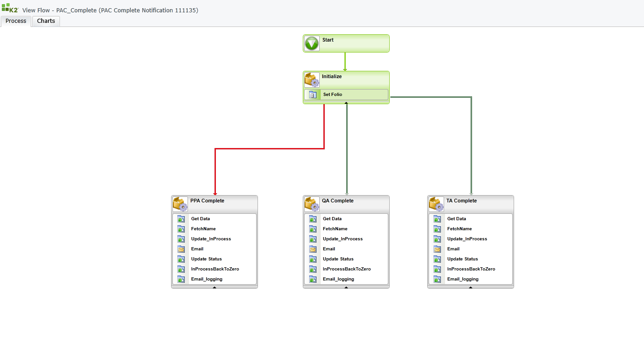The width and height of the screenshot is (644, 339).
Task: Select the TA Complete activity title
Action: coord(462,201)
